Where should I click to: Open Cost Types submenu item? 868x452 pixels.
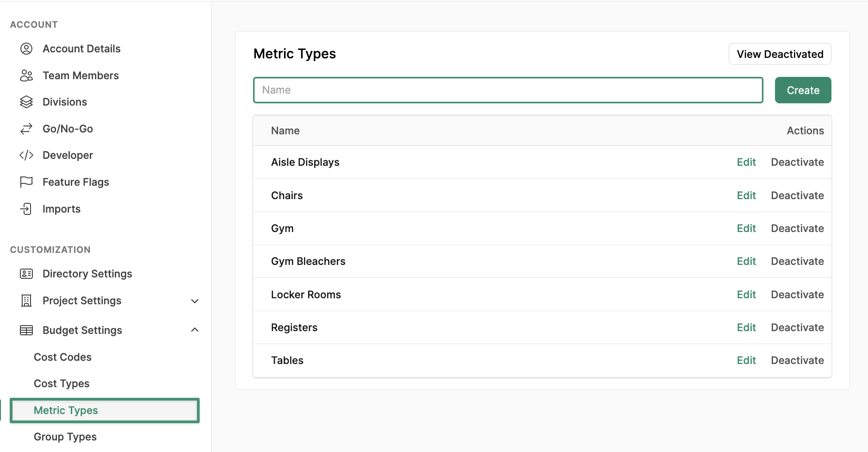point(62,383)
